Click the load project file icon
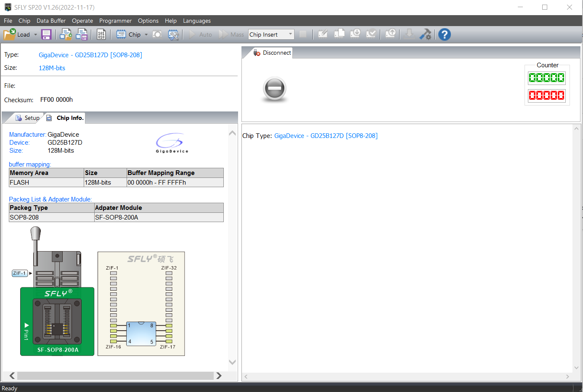 (66, 34)
